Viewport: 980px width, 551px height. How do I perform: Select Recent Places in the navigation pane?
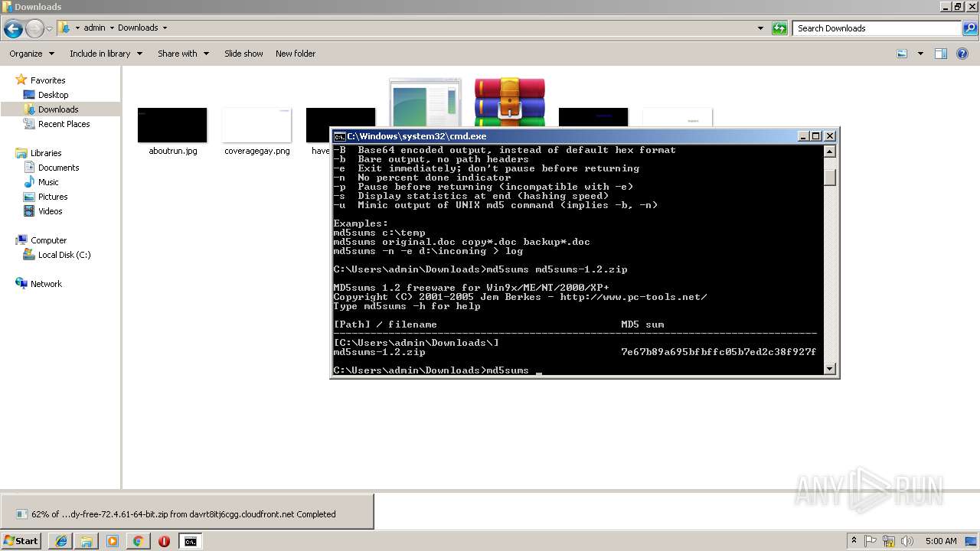57,124
